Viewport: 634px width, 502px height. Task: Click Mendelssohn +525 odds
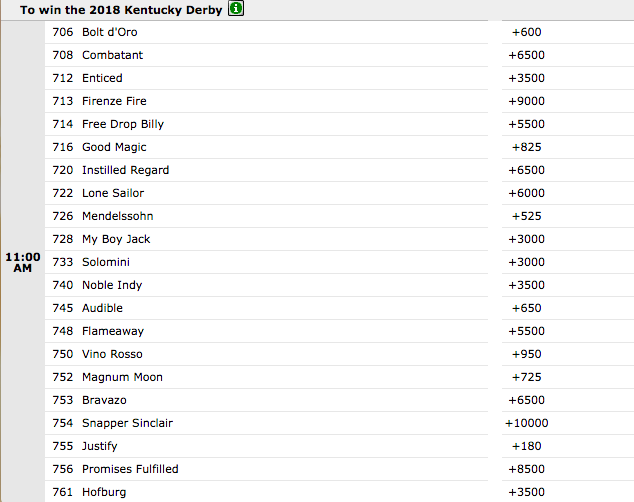coord(526,216)
